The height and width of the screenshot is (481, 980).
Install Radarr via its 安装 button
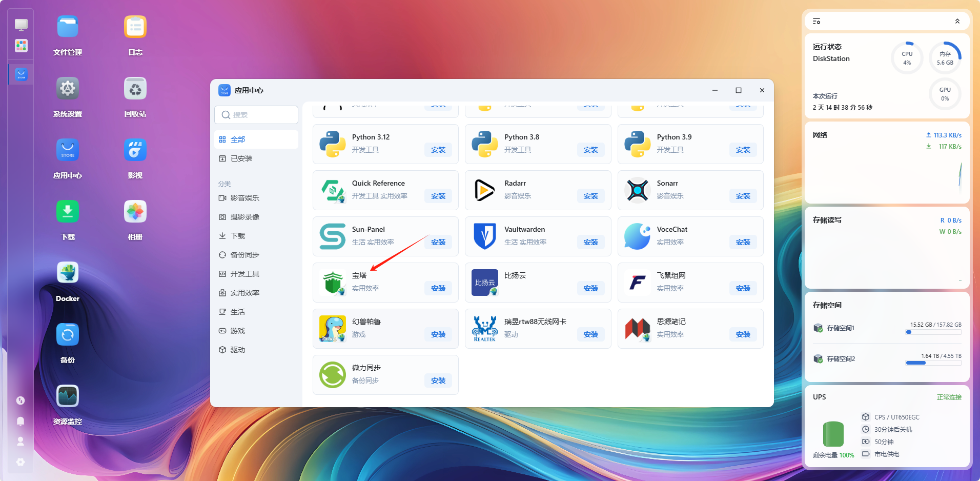pos(590,195)
